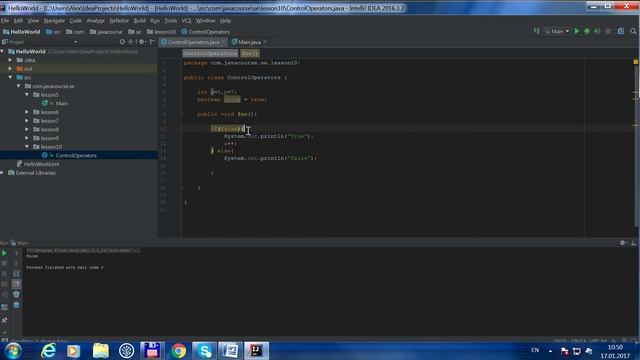640x360 pixels.
Task: Hide Project panel with the hide icon
Action: pyautogui.click(x=152, y=42)
